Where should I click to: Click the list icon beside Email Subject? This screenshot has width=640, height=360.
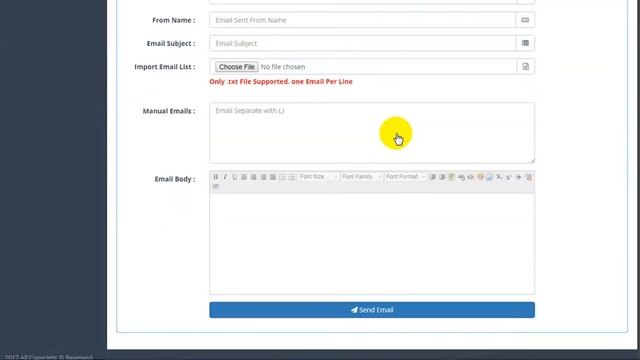pos(525,43)
